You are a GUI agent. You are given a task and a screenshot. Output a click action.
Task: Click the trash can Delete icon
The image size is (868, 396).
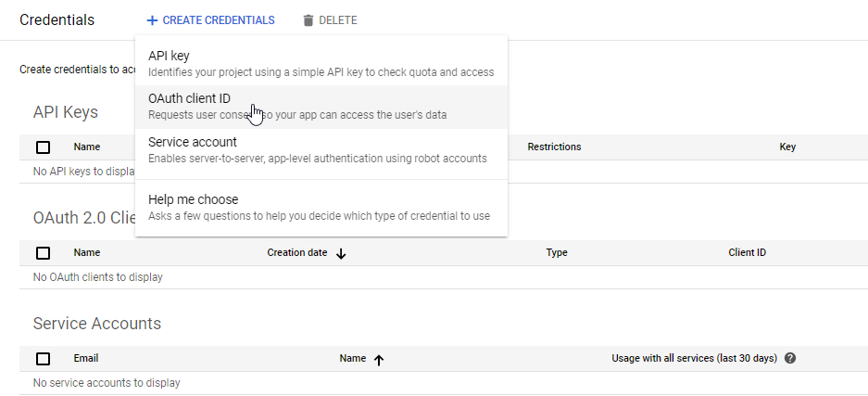tap(308, 20)
